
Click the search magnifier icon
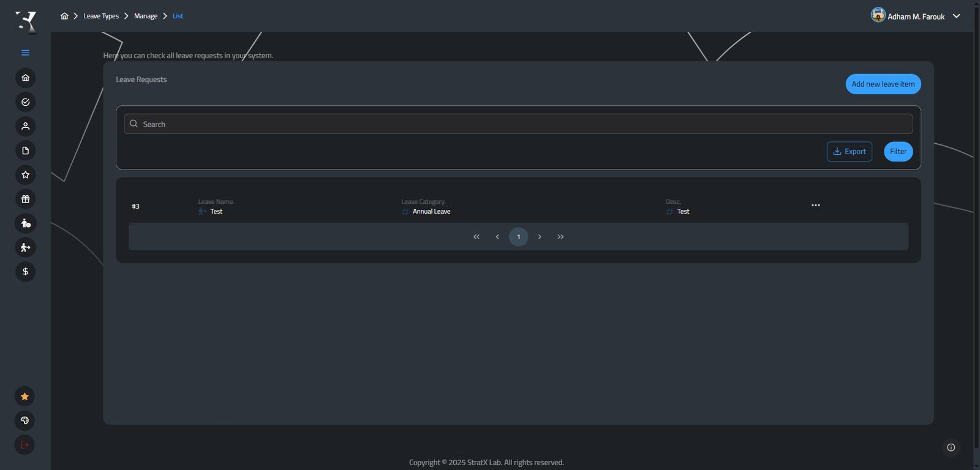[x=134, y=124]
